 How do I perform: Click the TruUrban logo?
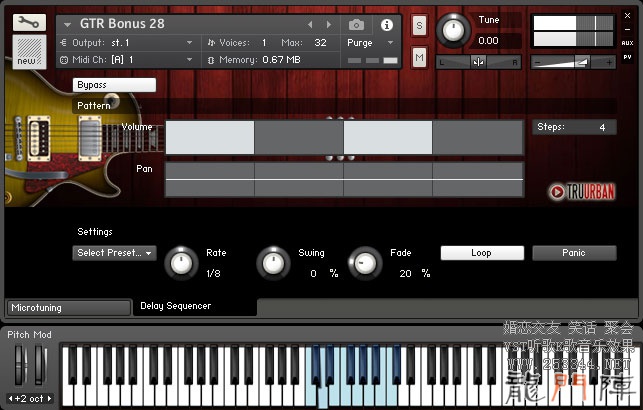[x=582, y=191]
